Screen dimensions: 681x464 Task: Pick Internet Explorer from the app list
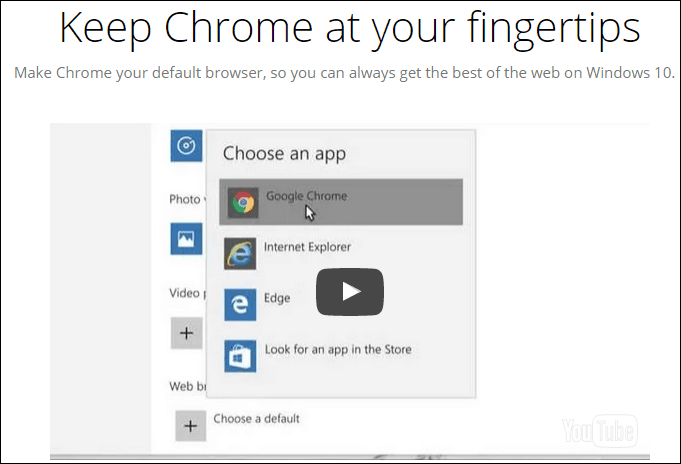pos(307,247)
